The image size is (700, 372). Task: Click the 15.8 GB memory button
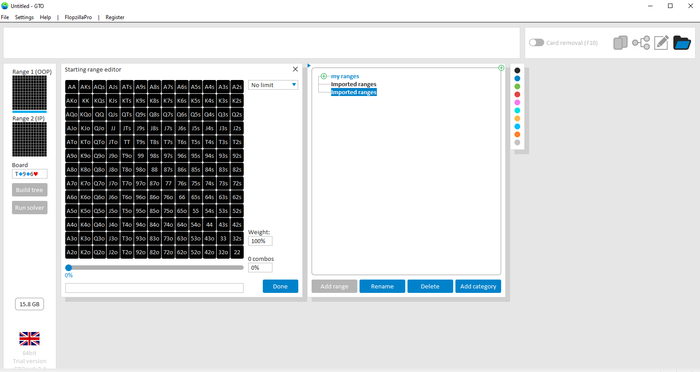tap(29, 304)
